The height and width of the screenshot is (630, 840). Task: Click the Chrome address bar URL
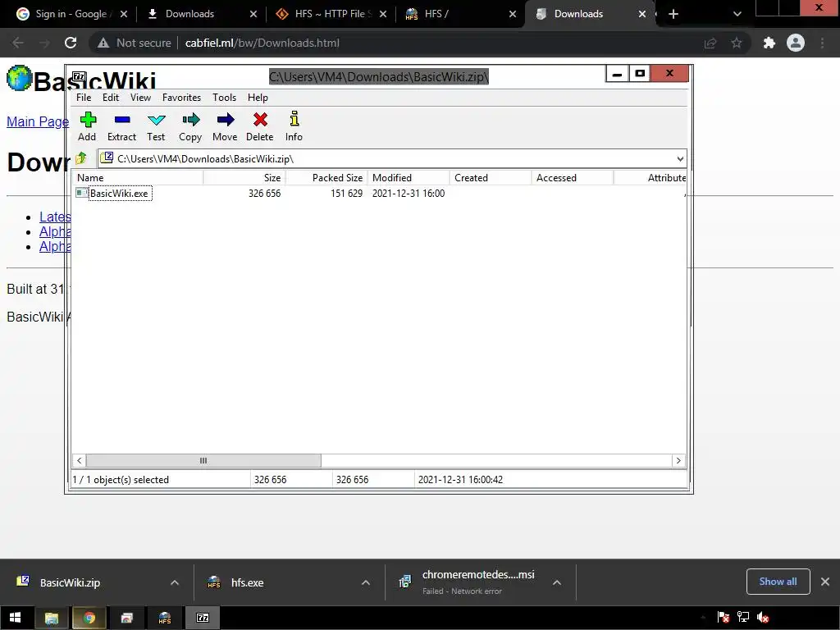pos(262,43)
